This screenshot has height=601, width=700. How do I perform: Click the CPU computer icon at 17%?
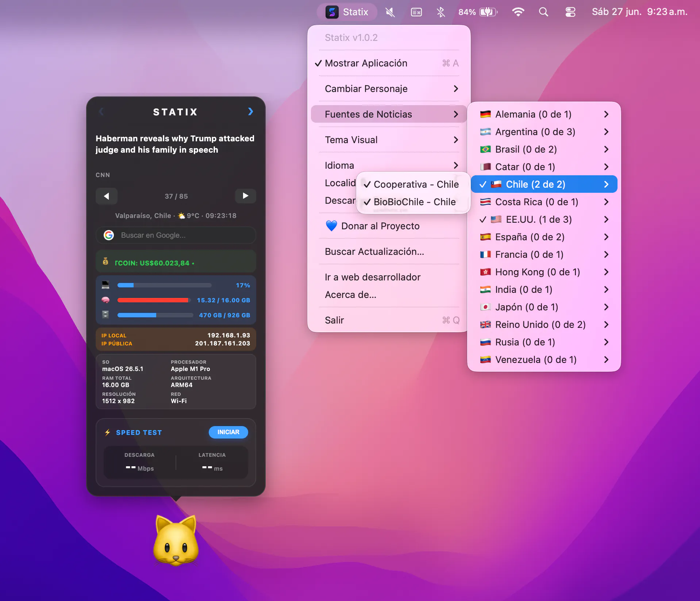click(105, 285)
